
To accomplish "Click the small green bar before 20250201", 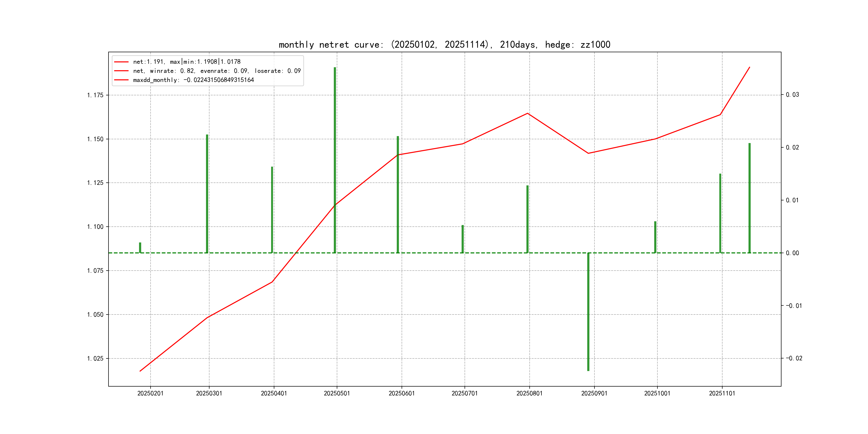I will (140, 248).
